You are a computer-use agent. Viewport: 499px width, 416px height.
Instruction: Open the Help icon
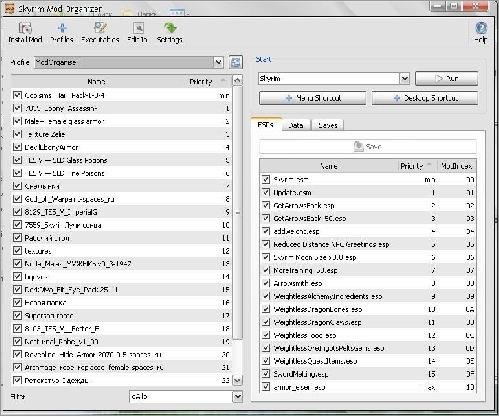480,32
